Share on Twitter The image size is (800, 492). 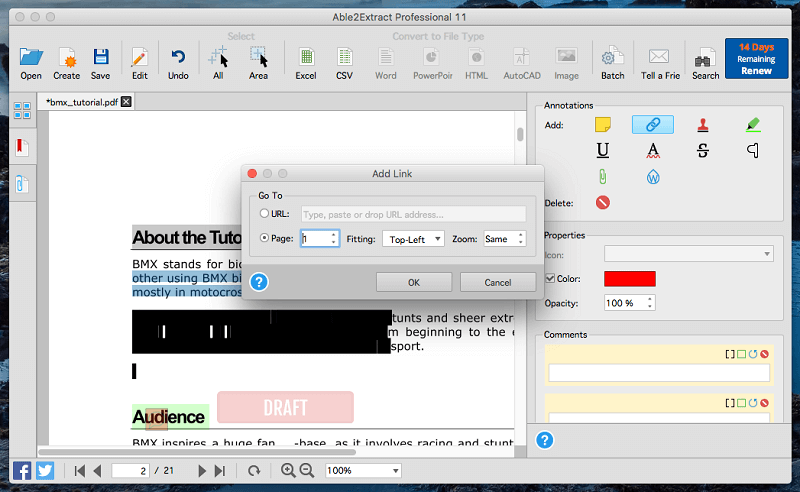point(45,471)
